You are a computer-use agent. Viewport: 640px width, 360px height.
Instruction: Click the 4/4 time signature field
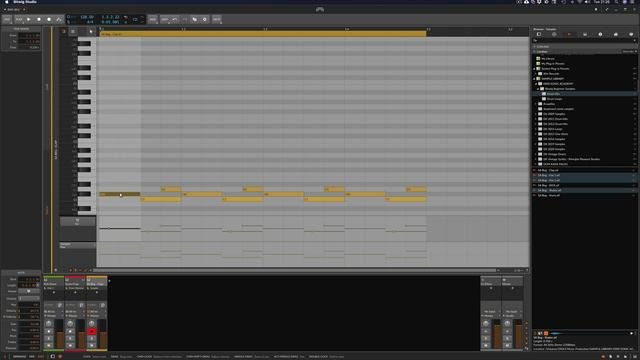click(90, 22)
